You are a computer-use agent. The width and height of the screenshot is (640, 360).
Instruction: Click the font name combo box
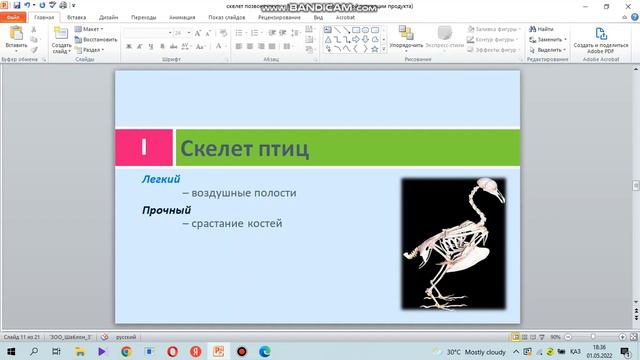click(147, 33)
